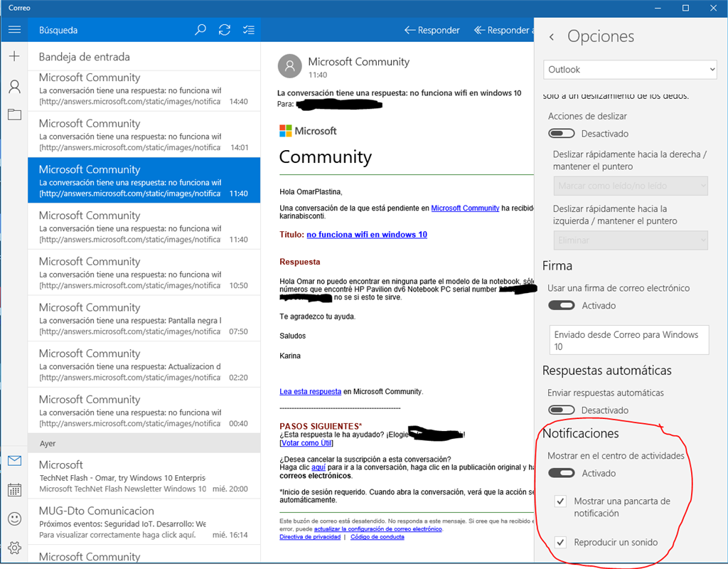
Task: Open the hamburger navigation menu
Action: (14, 30)
